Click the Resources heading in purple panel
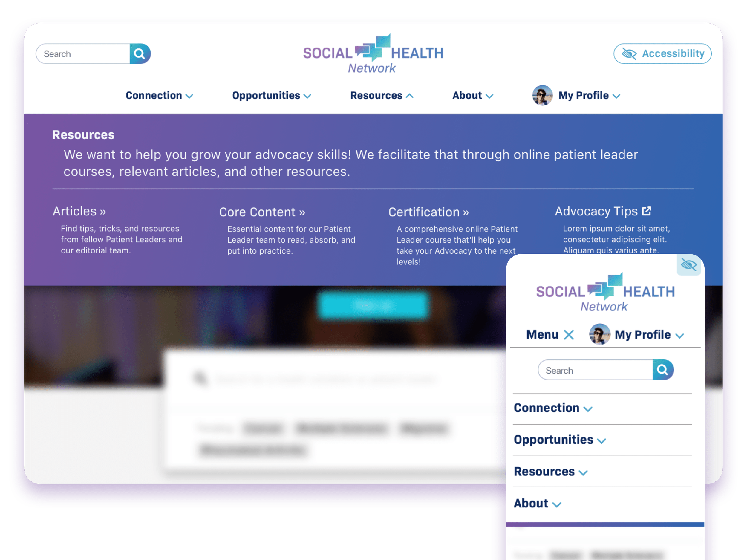747x560 pixels. click(x=83, y=135)
